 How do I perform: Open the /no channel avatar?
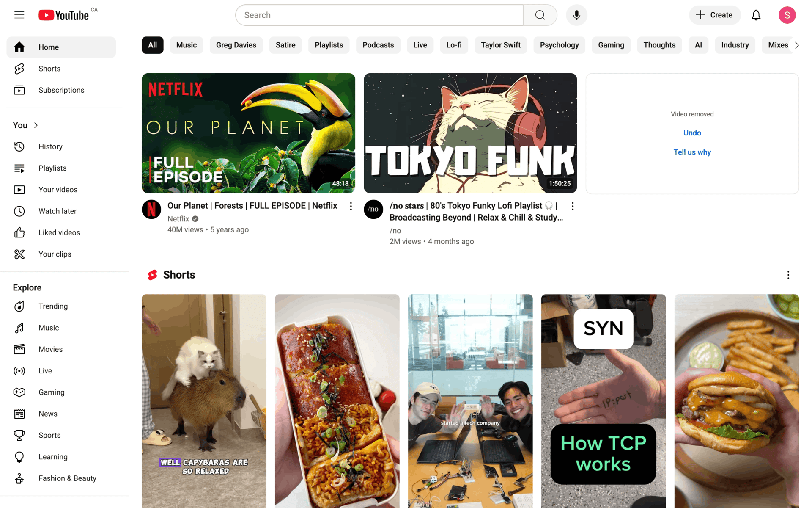coord(373,210)
